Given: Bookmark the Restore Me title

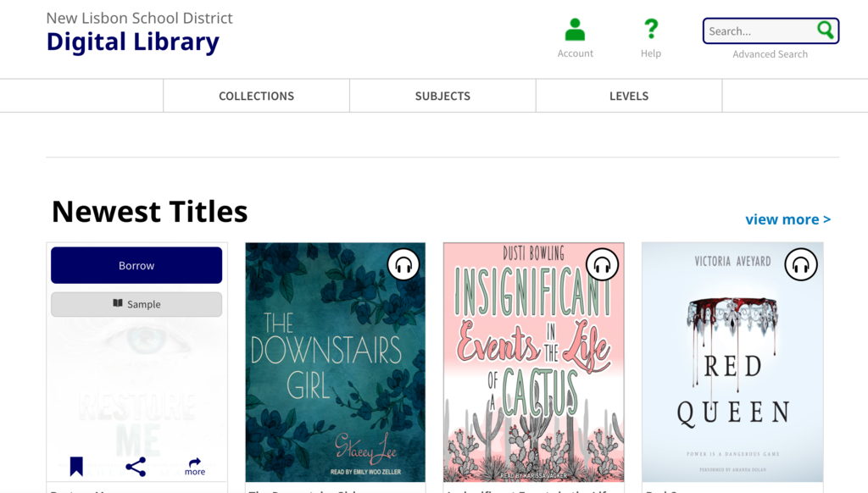Looking at the screenshot, I should [x=76, y=466].
